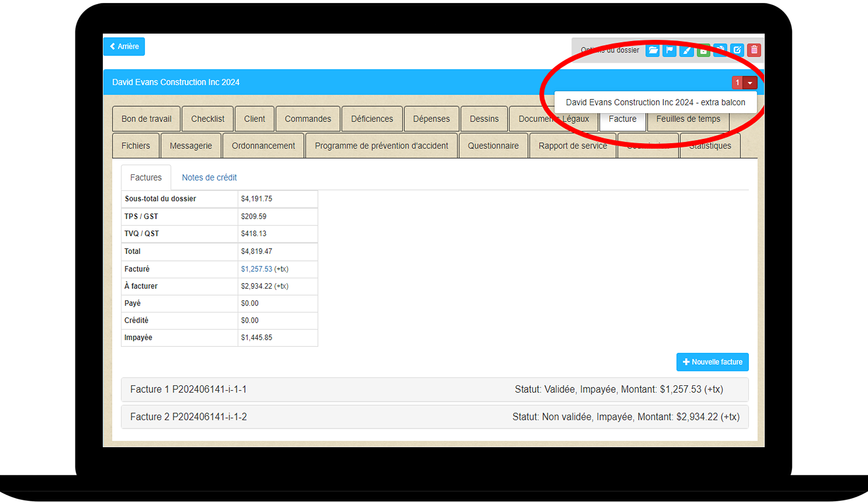Click the paintbrush icon in dossier options
Viewport: 868px width, 503px height.
[687, 50]
